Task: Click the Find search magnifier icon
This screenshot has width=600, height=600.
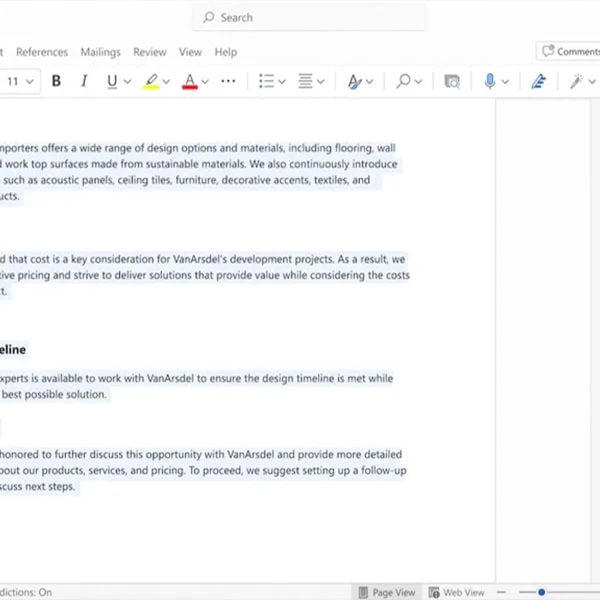Action: [403, 81]
